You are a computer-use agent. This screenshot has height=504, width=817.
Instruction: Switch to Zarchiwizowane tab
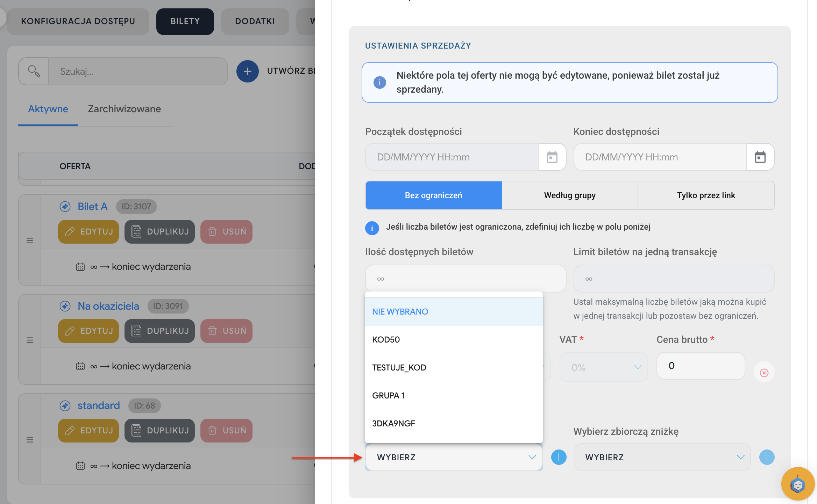coord(124,109)
